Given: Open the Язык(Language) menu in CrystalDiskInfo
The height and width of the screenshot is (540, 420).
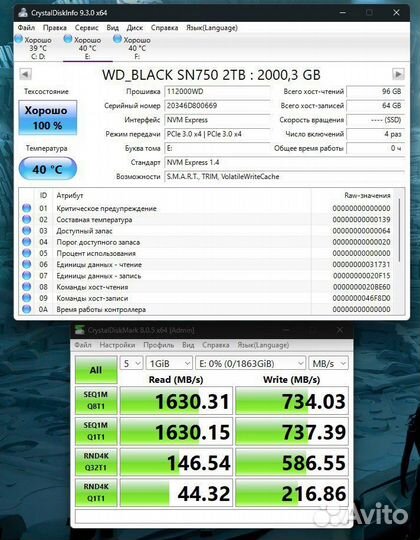Looking at the screenshot, I should coord(212,28).
